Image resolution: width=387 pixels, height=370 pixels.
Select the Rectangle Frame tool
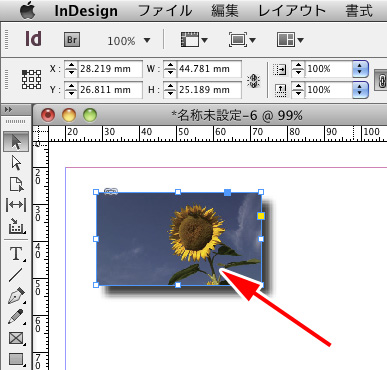[x=16, y=338]
